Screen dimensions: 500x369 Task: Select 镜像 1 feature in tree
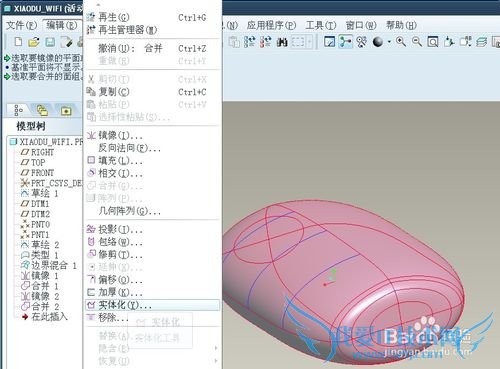40,276
